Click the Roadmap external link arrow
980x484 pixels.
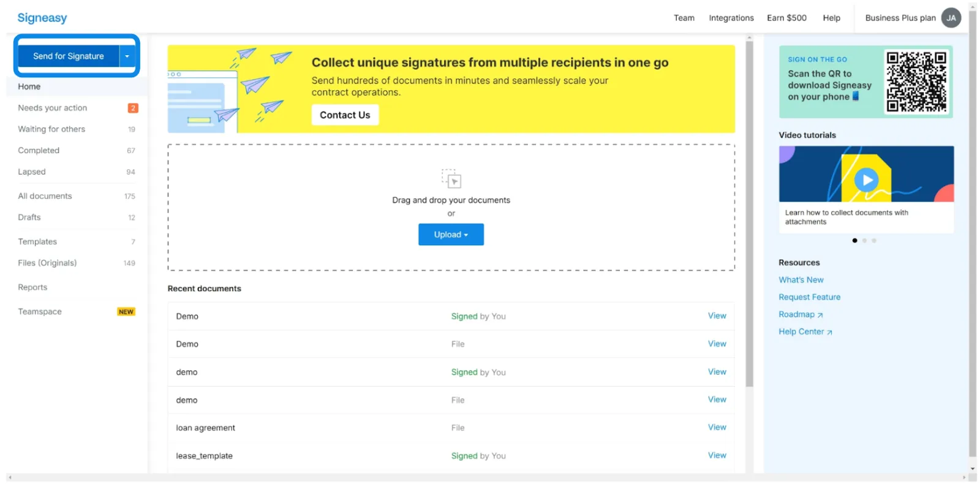(820, 315)
